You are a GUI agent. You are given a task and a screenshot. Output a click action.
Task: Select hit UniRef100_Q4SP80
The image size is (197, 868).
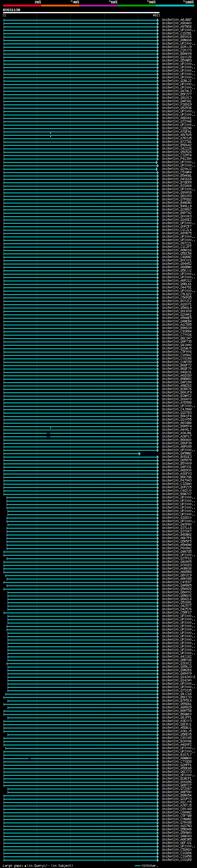(177, 525)
